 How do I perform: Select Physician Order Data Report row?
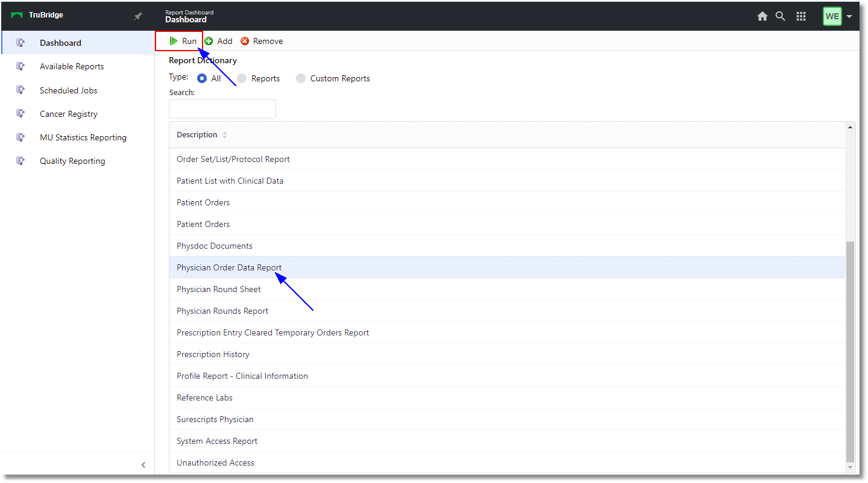coord(507,267)
